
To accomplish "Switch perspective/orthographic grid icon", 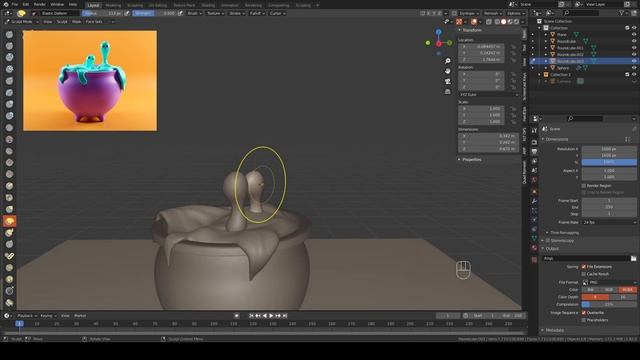I will 448,91.
